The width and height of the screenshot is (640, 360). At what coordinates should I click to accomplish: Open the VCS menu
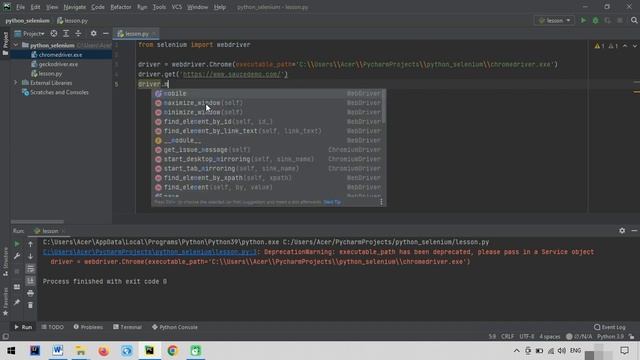click(x=177, y=7)
